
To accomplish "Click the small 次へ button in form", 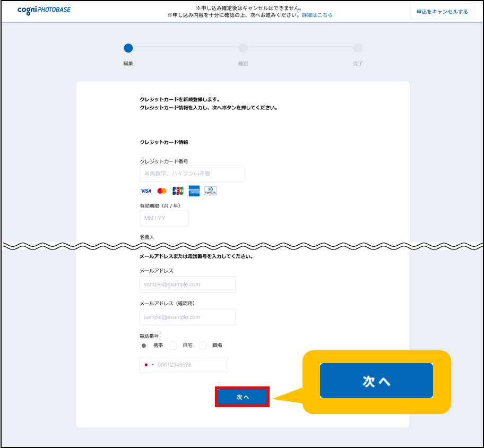I will (243, 397).
